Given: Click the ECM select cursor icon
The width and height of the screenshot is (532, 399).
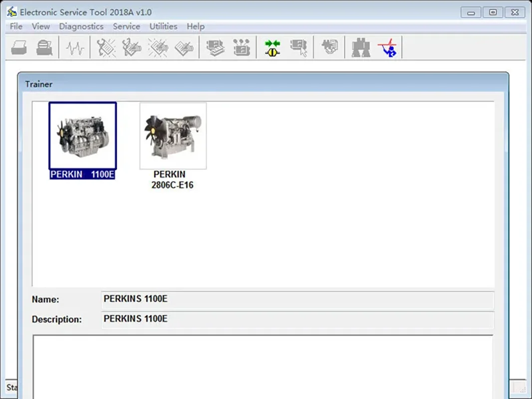Looking at the screenshot, I should coord(298,48).
